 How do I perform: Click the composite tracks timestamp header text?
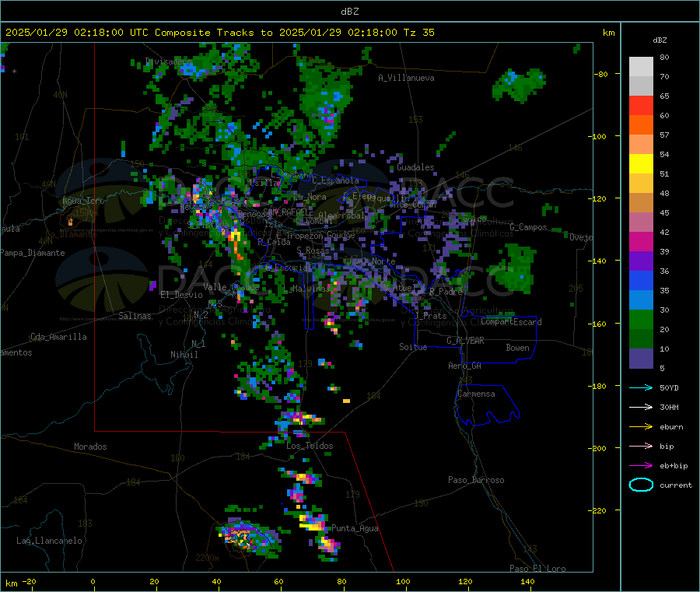(x=219, y=32)
